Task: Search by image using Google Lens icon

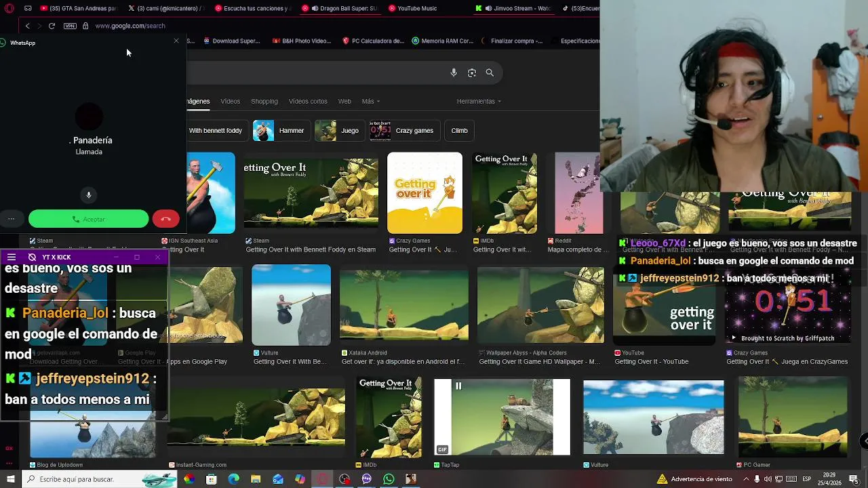Action: click(472, 73)
